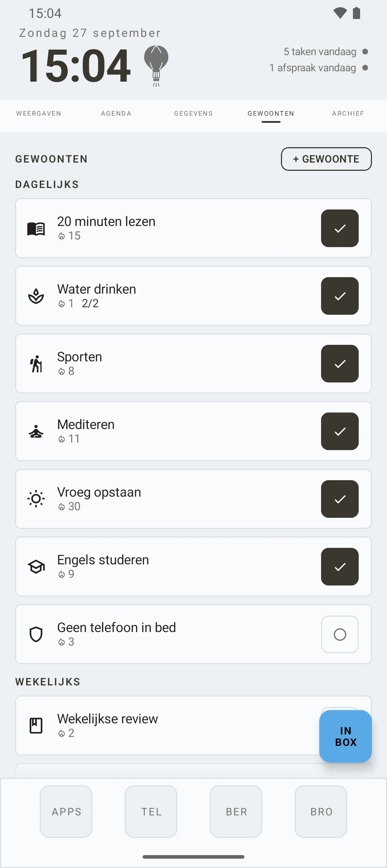The image size is (387, 868).
Task: Open the Archief tab
Action: click(348, 114)
